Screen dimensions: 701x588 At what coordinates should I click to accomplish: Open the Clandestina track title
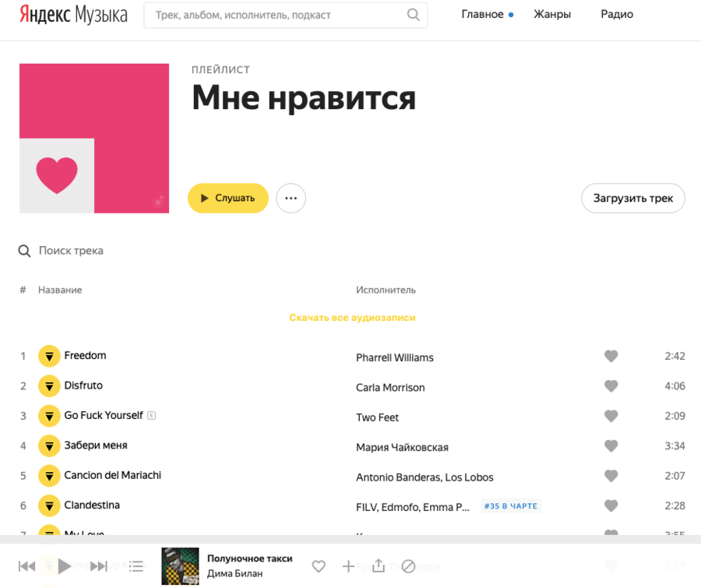(x=92, y=505)
